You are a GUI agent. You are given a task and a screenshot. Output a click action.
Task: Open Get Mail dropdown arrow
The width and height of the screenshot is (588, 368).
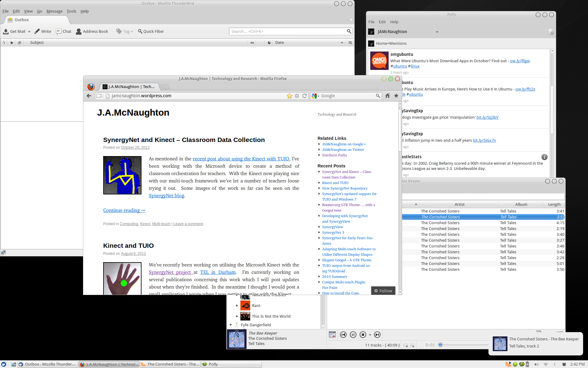pos(29,32)
